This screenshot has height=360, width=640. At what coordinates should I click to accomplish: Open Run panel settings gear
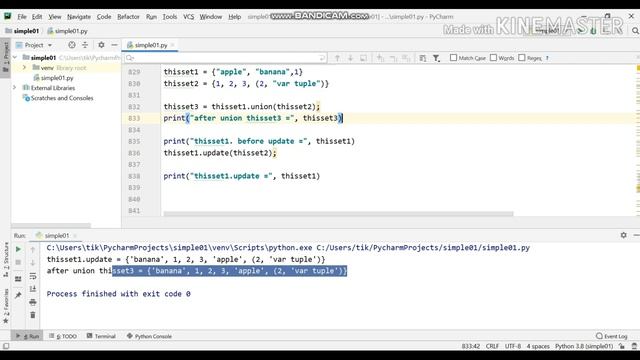[x=623, y=235]
